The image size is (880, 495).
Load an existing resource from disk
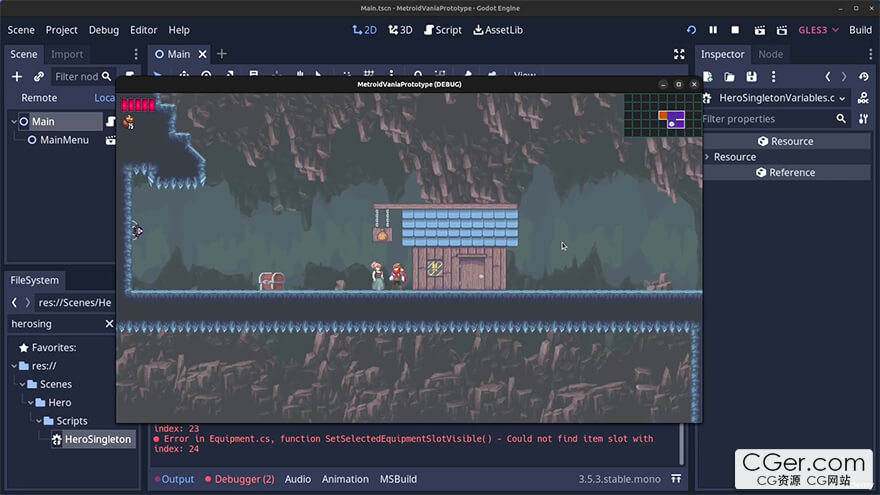tap(729, 76)
